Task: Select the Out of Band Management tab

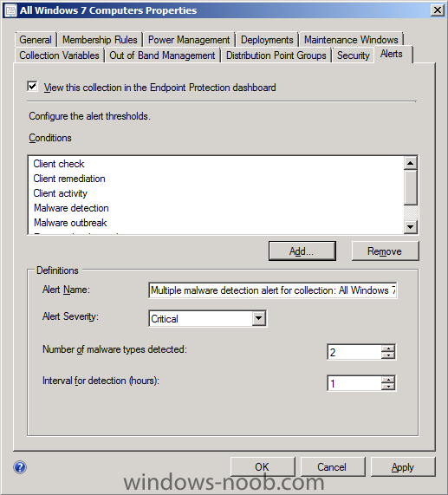Action: [162, 55]
